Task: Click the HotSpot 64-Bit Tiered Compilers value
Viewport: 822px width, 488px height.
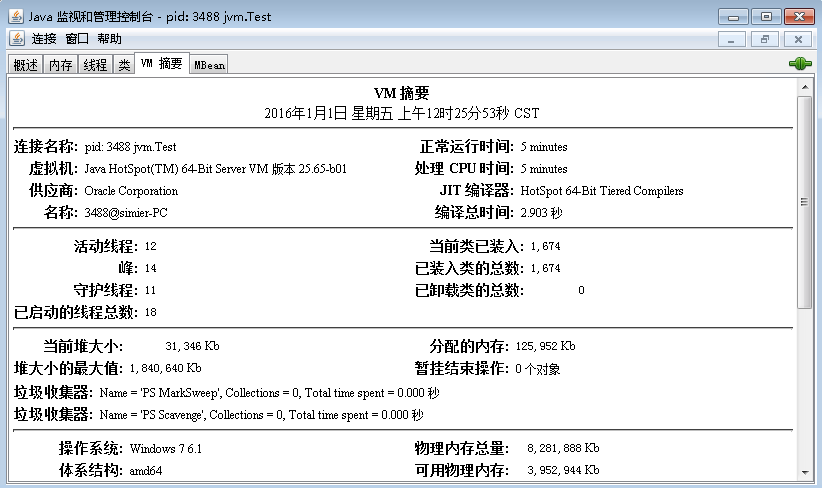Action: click(x=602, y=191)
